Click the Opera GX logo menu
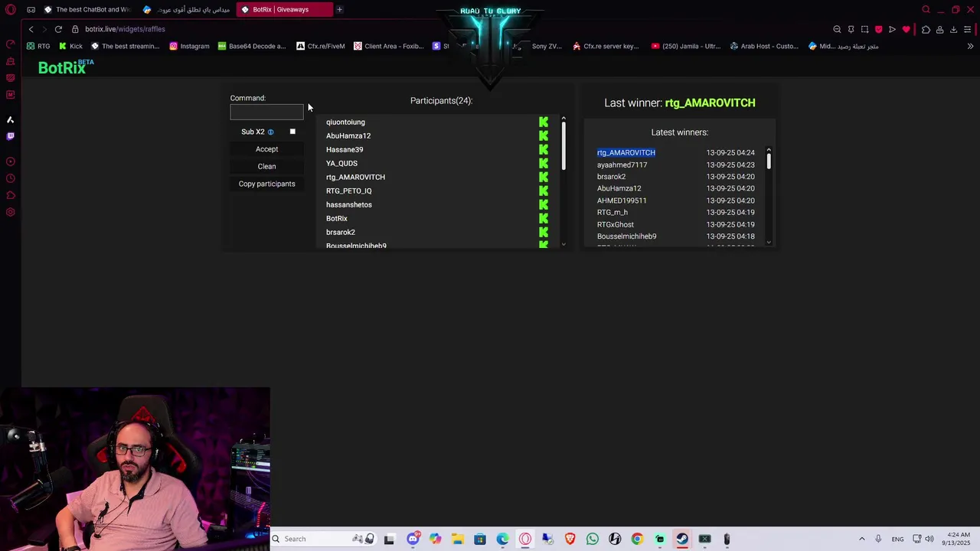 [11, 9]
